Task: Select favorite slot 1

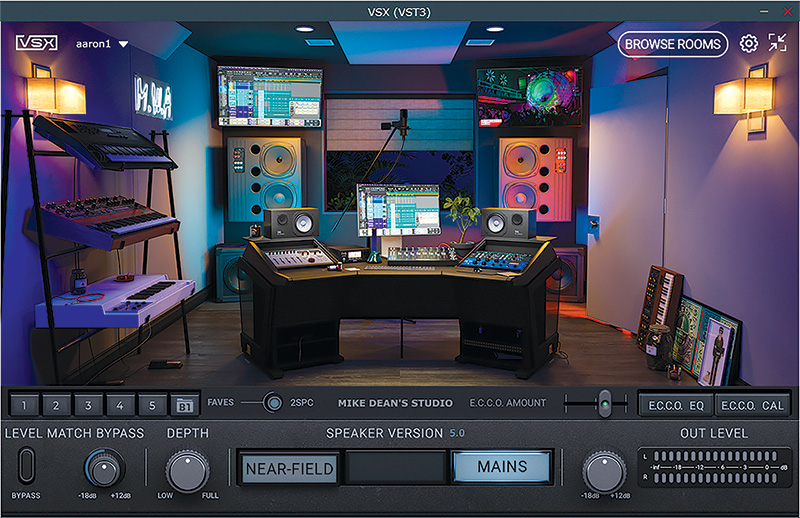Action: 24,405
